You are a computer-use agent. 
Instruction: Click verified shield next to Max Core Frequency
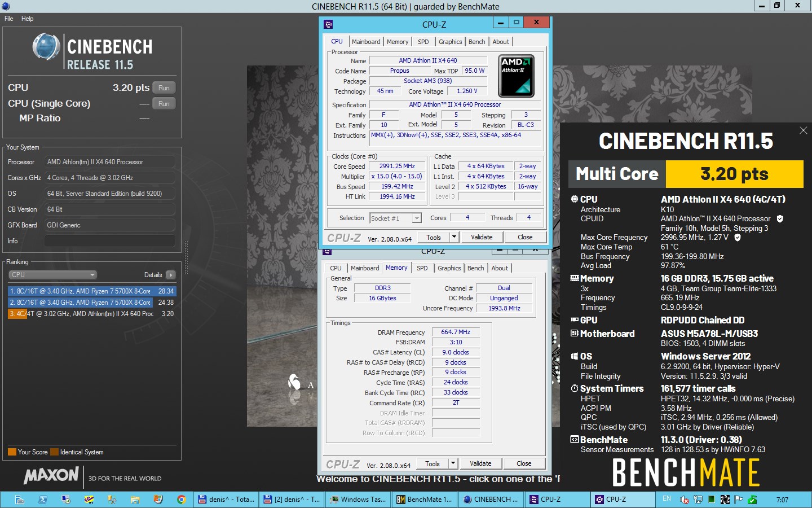click(738, 238)
